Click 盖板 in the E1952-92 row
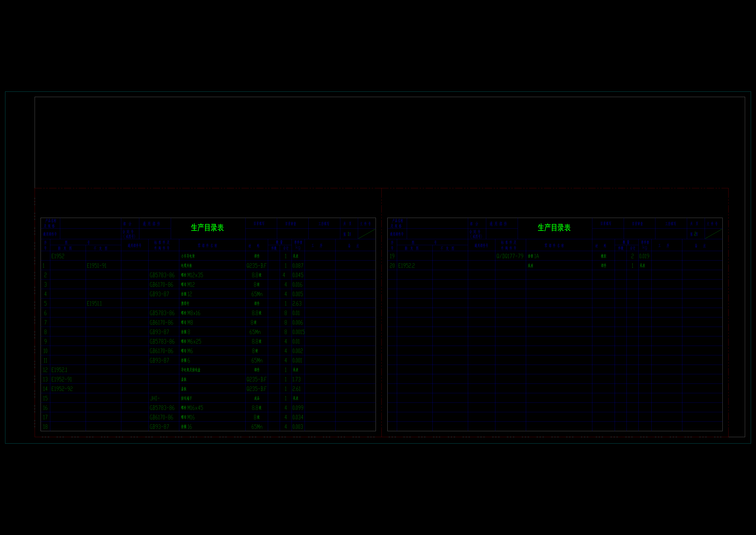The image size is (756, 535). pyautogui.click(x=184, y=389)
